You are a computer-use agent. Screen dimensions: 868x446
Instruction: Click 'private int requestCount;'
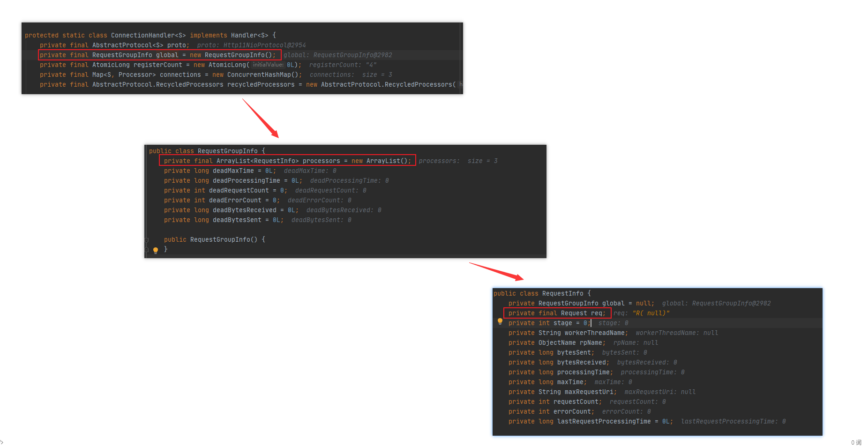point(555,401)
